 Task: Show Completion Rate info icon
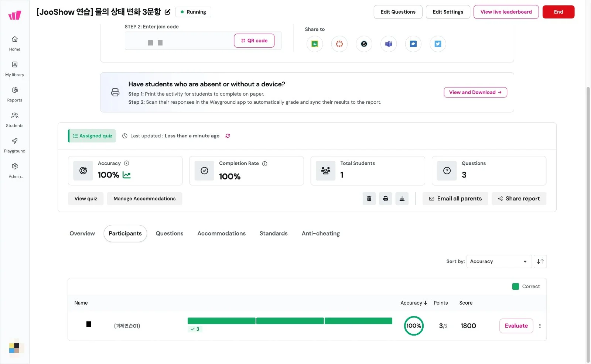coord(265,164)
